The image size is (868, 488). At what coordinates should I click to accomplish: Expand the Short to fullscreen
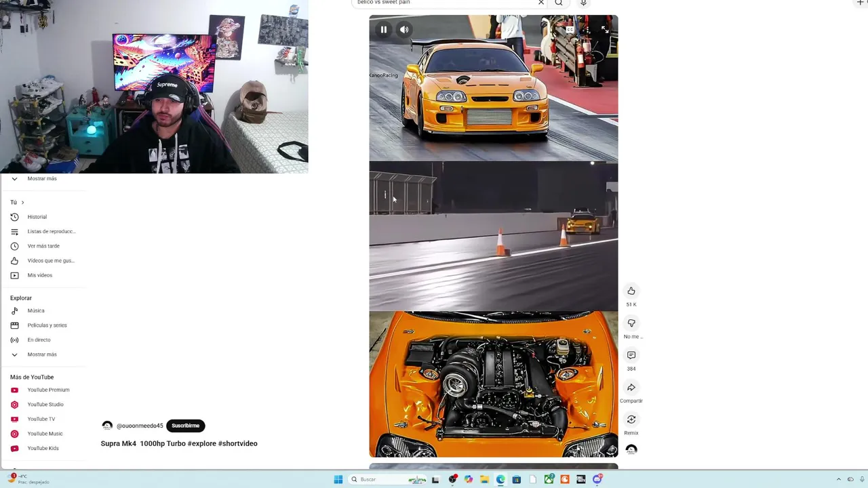click(604, 30)
